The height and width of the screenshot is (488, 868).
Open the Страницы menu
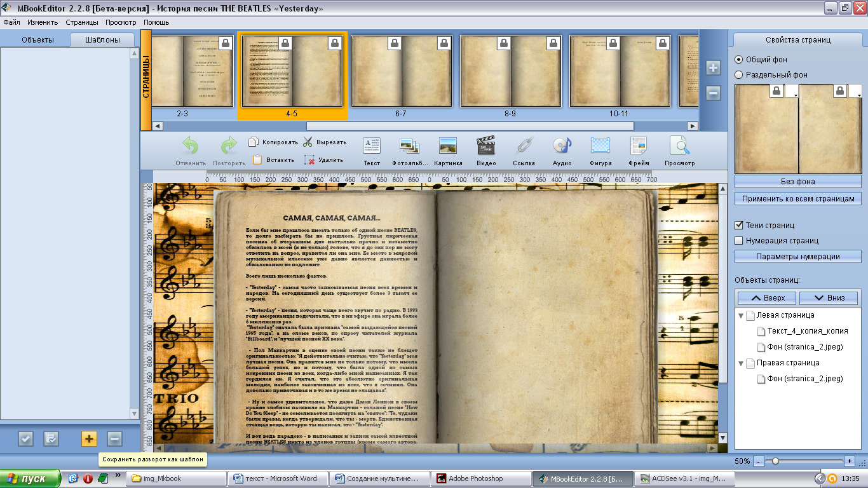coord(82,22)
